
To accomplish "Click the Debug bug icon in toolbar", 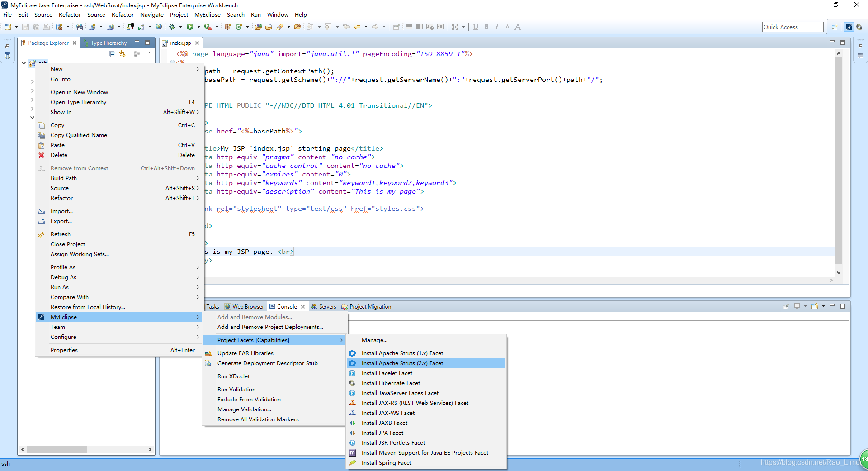I will click(172, 27).
